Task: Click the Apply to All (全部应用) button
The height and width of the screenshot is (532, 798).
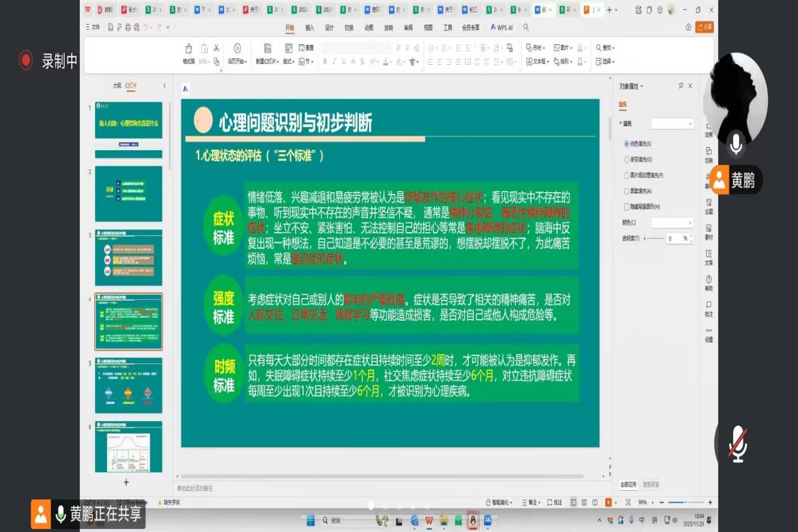Action: pos(628,484)
